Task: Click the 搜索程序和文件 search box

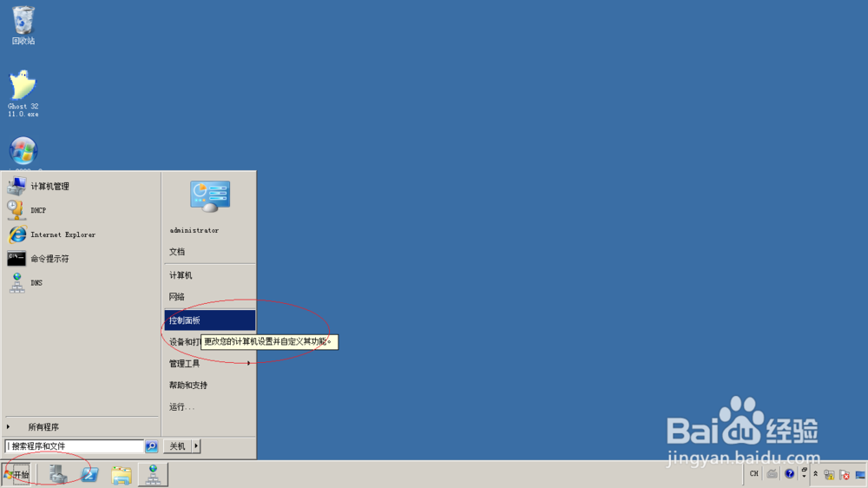Action: [x=74, y=446]
